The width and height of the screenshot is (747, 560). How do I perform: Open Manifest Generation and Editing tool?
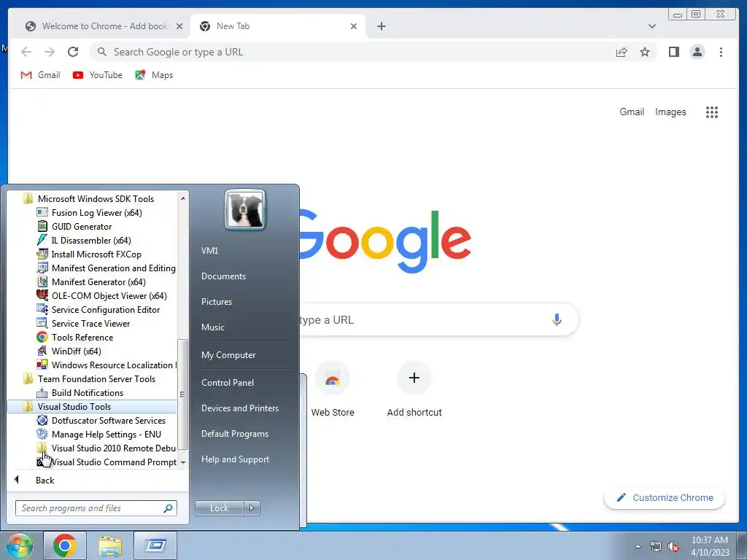113,268
